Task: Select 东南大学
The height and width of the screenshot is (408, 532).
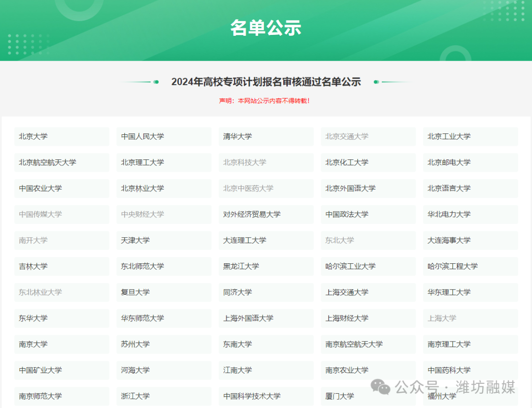Action: (266, 345)
